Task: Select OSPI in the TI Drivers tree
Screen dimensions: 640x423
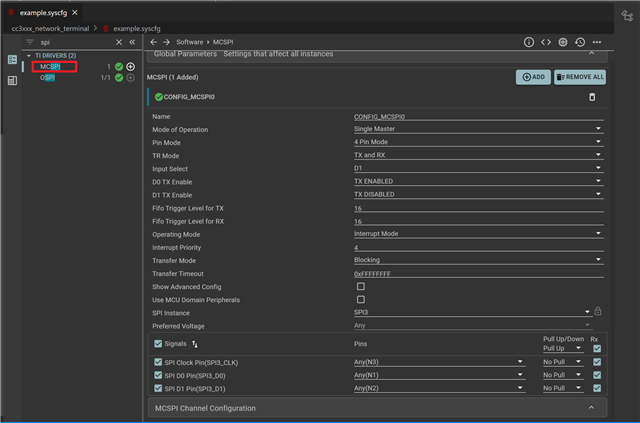Action: [48, 77]
